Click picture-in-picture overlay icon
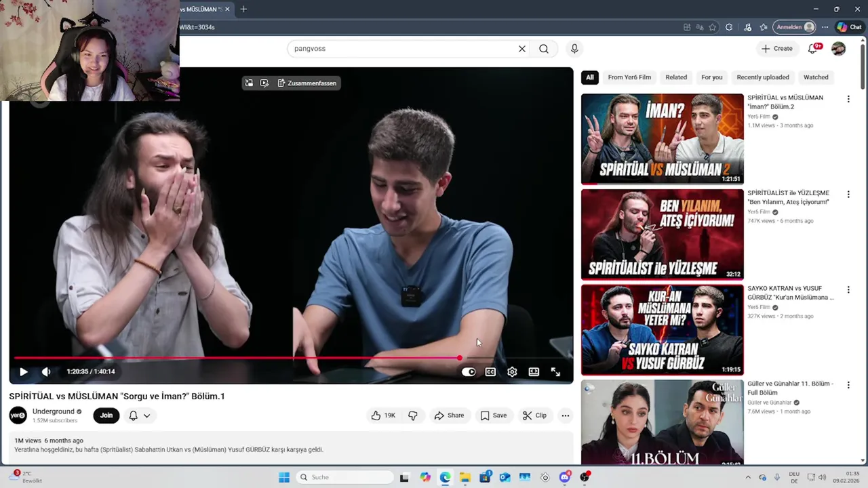This screenshot has width=868, height=488. point(249,83)
